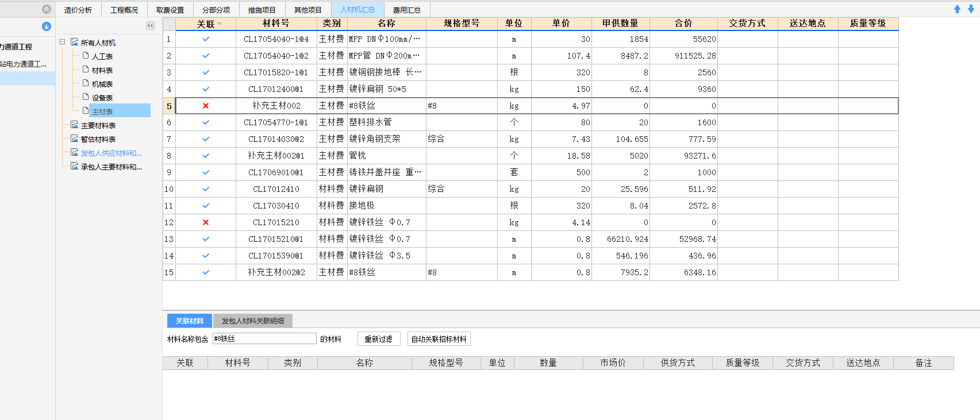Screen dimensions: 980x420
Task: Click the 人工表 page icon
Action: 86,56
